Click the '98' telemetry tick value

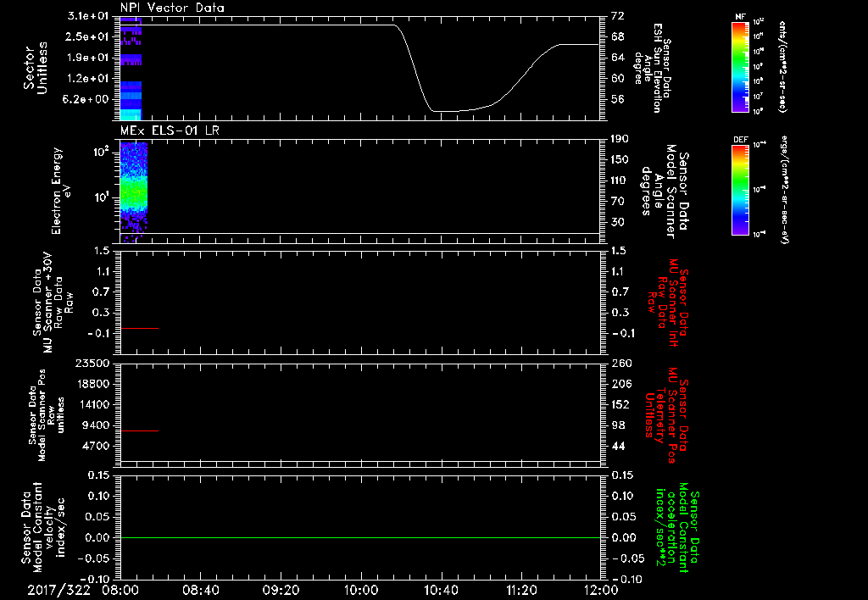618,425
